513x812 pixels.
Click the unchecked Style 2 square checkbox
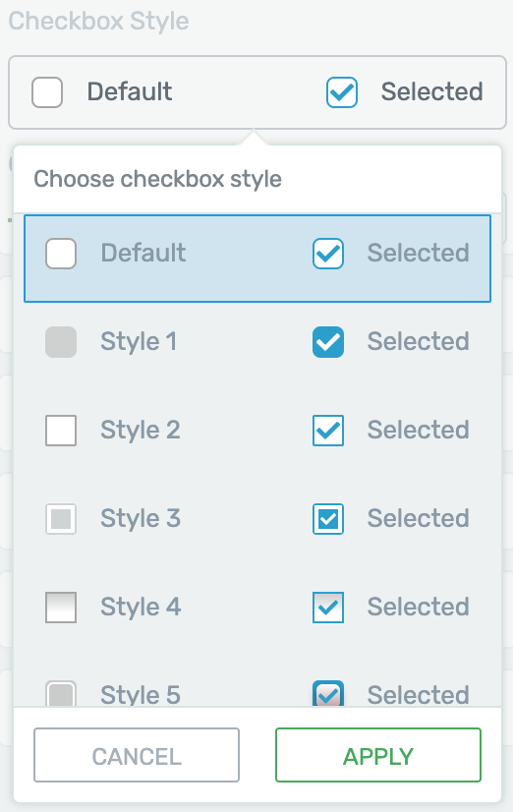[61, 431]
